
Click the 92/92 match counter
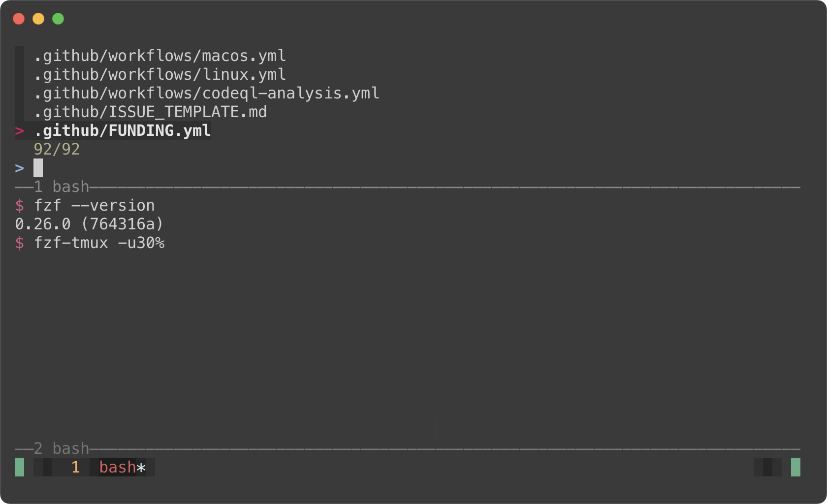tap(57, 150)
